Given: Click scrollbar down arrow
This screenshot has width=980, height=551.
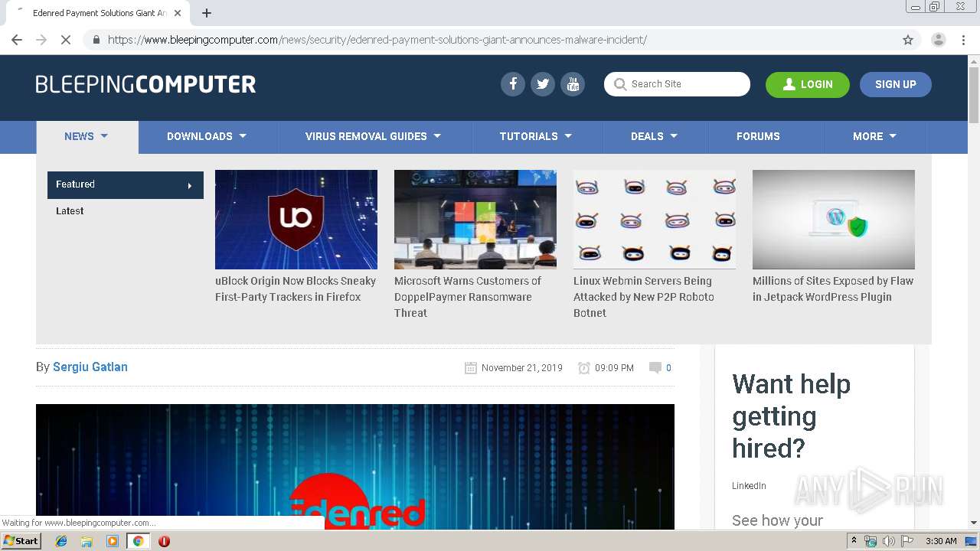Looking at the screenshot, I should (974, 523).
